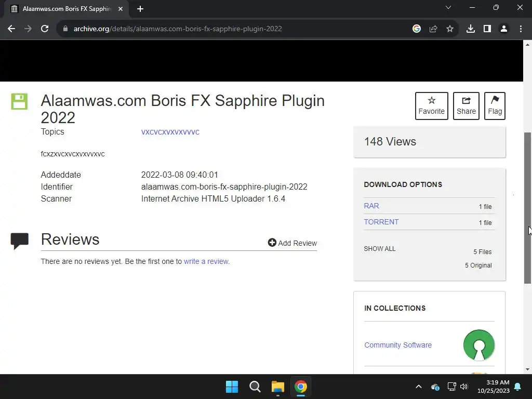Viewport: 532px width, 399px height.
Task: Click the identifier value alaamwas.com-boris-fx-sapphire-plugin-2022
Action: pos(224,187)
